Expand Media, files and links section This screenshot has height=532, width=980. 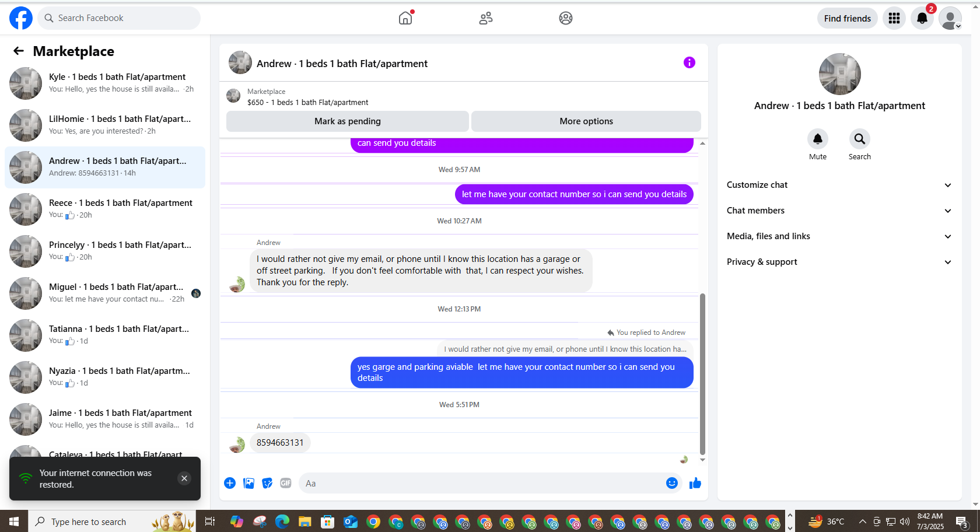(839, 236)
